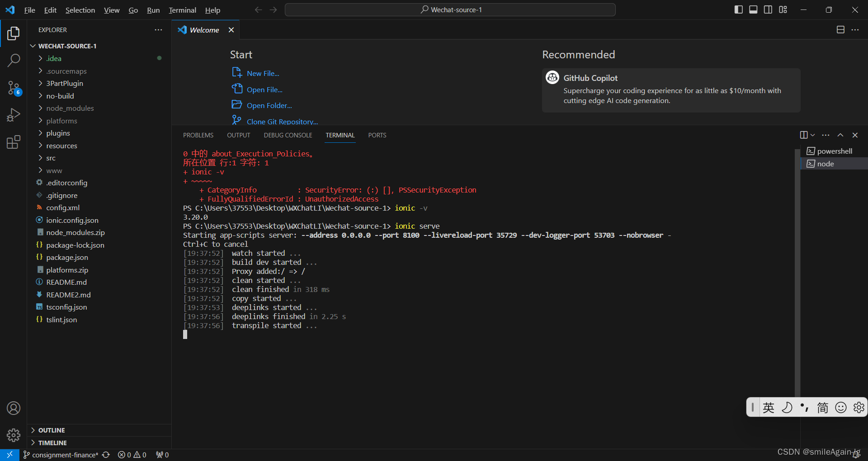Open the Explorer view in activity bar

(14, 33)
